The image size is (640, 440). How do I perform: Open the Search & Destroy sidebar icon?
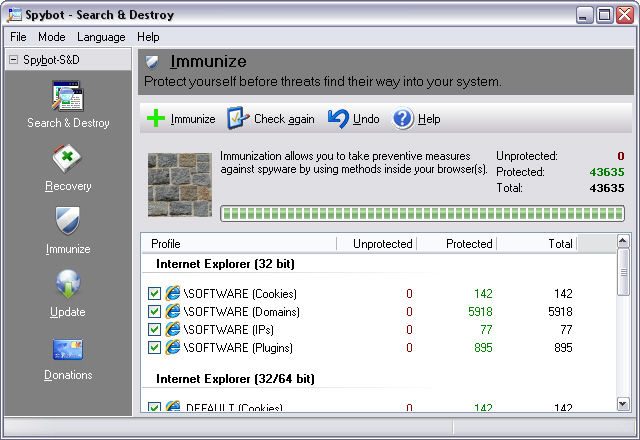point(68,96)
